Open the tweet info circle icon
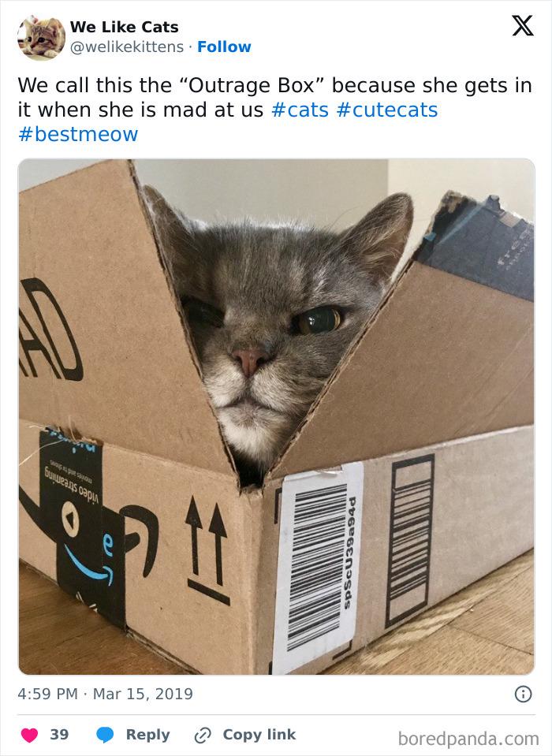Image resolution: width=552 pixels, height=756 pixels. pos(524,694)
